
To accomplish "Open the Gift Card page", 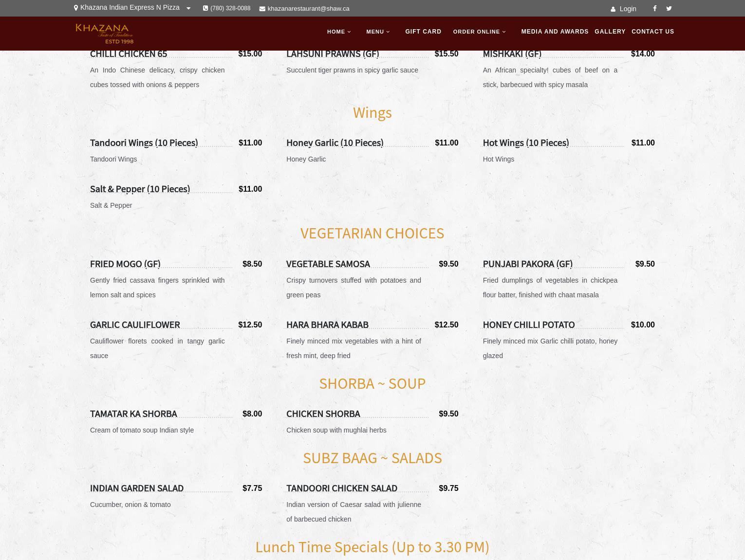I will 423,32.
